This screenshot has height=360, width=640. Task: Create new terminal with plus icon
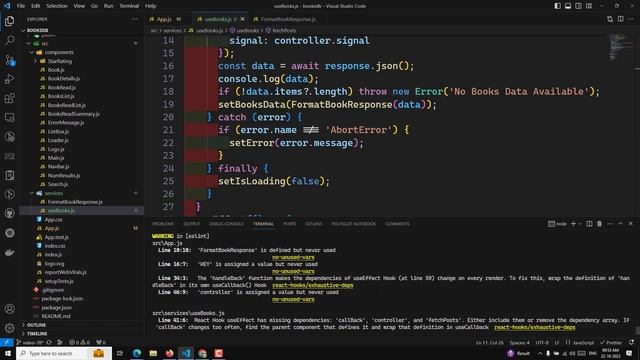(573, 224)
